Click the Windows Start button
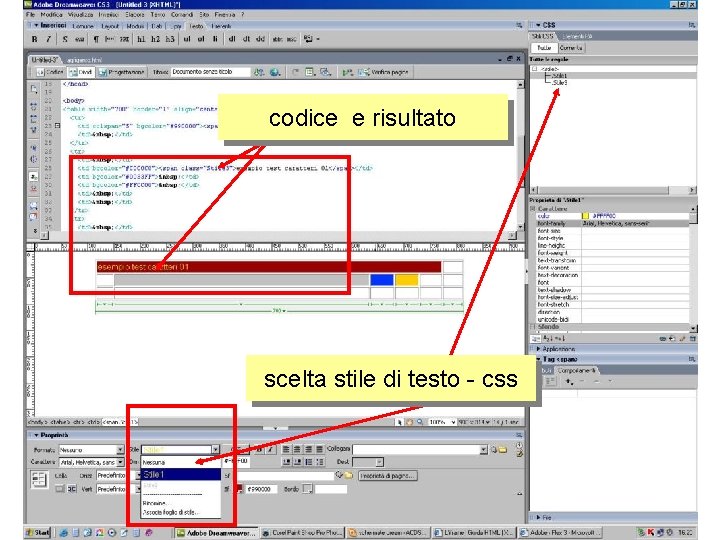 (38, 533)
